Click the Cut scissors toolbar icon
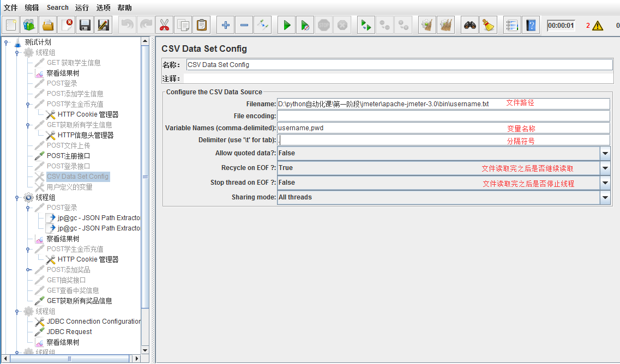620x364 pixels. pos(164,25)
